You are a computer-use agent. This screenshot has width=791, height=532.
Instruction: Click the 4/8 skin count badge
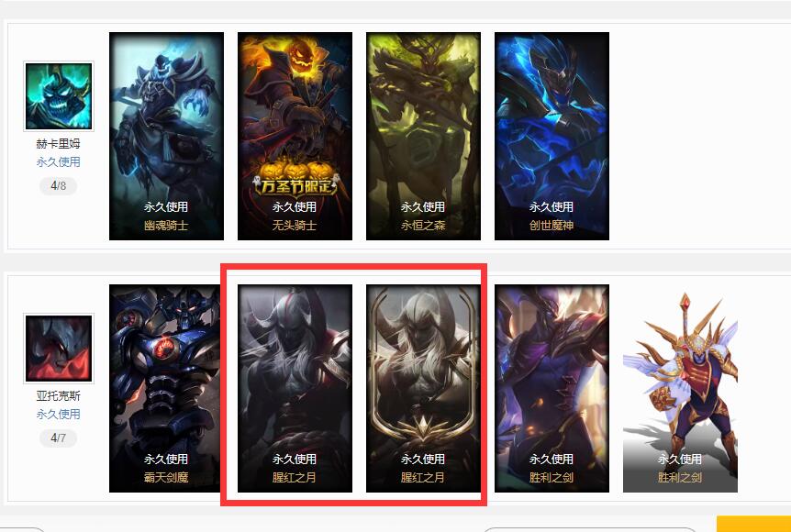point(59,186)
